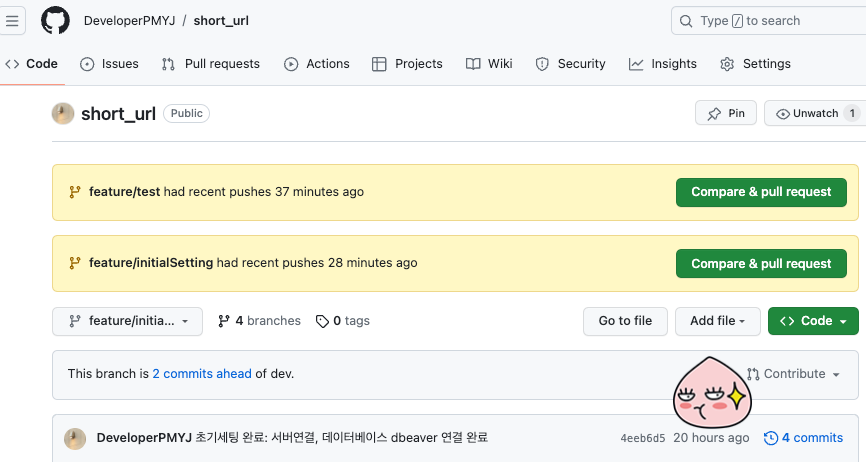866x462 pixels.
Task: Click the Projects table icon
Action: pyautogui.click(x=379, y=64)
